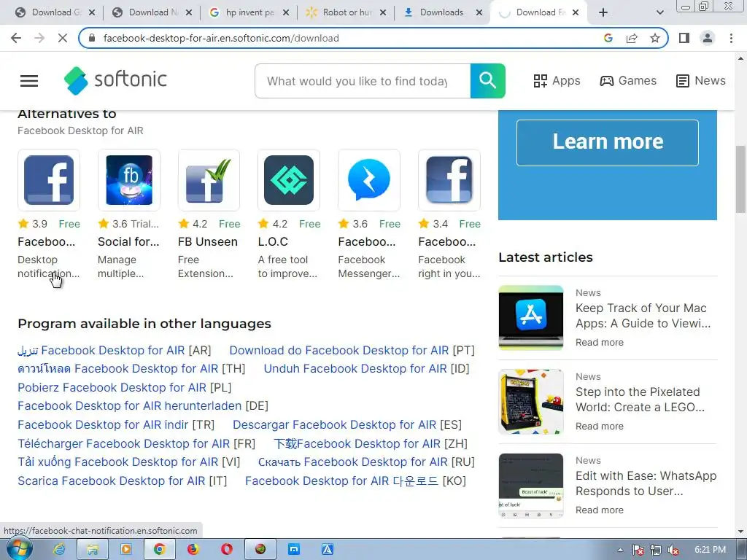The image size is (747, 560).
Task: Open the Windows Start button
Action: tap(19, 549)
